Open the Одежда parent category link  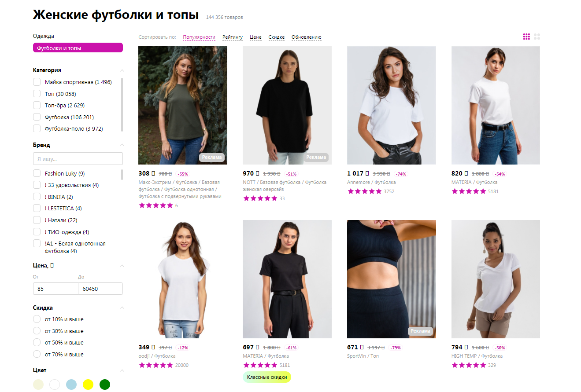44,36
